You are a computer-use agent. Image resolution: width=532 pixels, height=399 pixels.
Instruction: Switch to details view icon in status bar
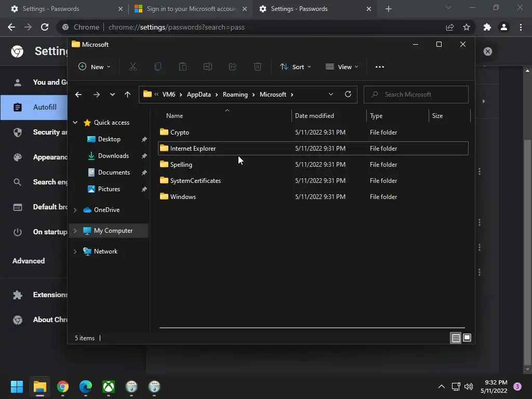(456, 338)
